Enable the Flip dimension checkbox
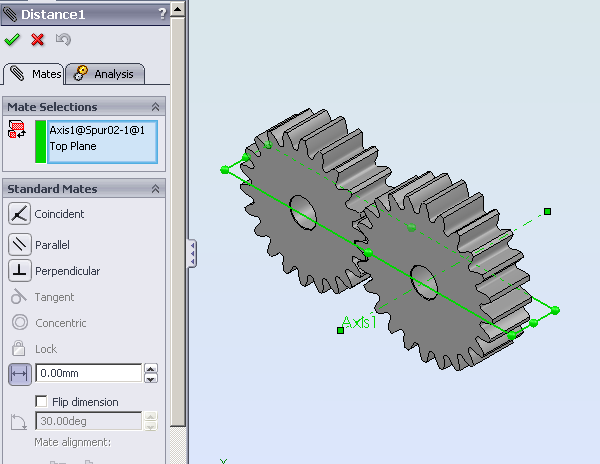The height and width of the screenshot is (464, 600). point(41,402)
